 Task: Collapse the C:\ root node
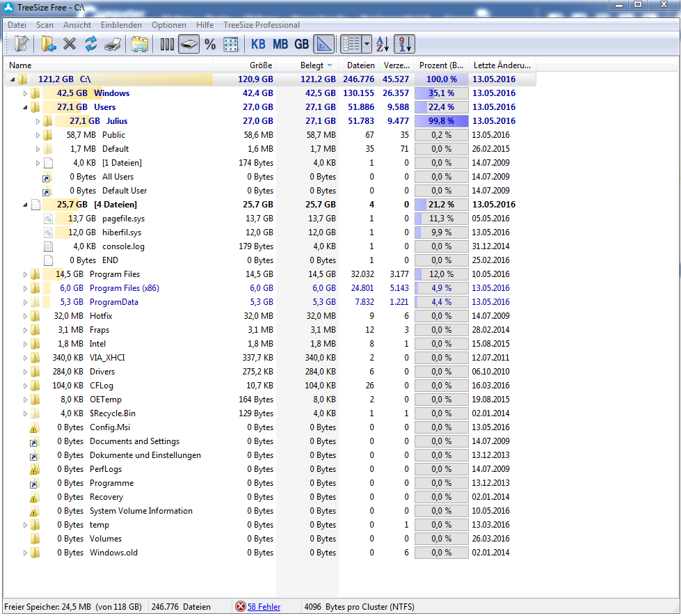coord(13,79)
